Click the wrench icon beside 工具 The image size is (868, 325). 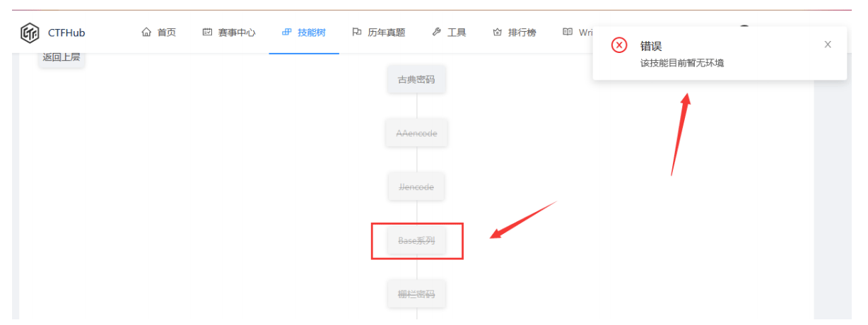pos(436,32)
